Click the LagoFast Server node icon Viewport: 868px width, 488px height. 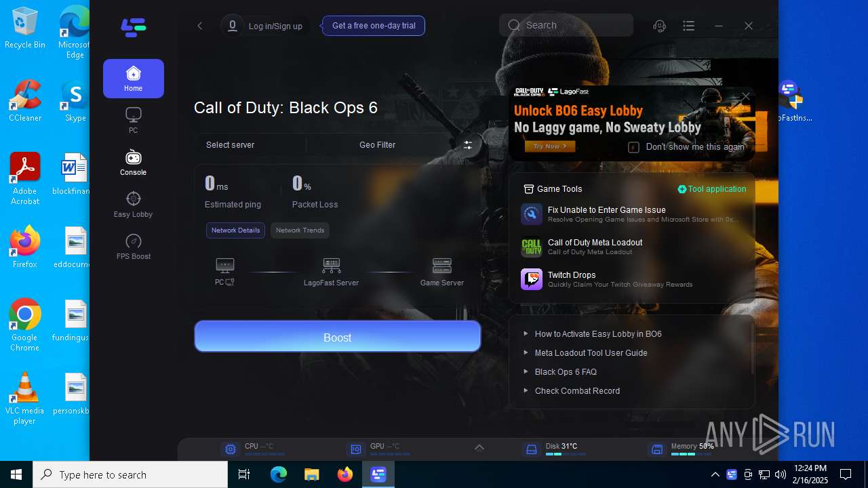[x=332, y=265]
